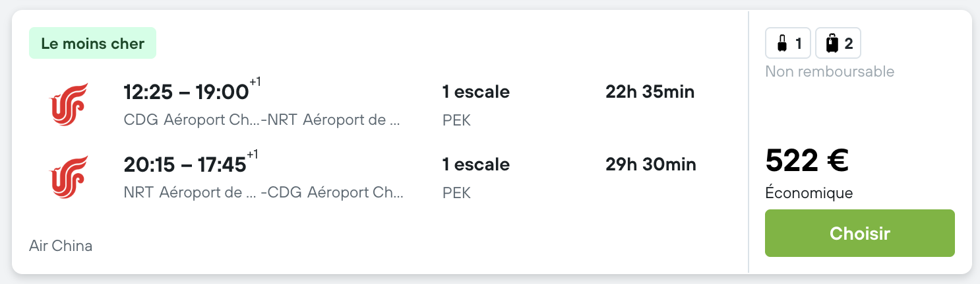Click the CDG to NRT airport route text
The width and height of the screenshot is (980, 284).
point(262,121)
